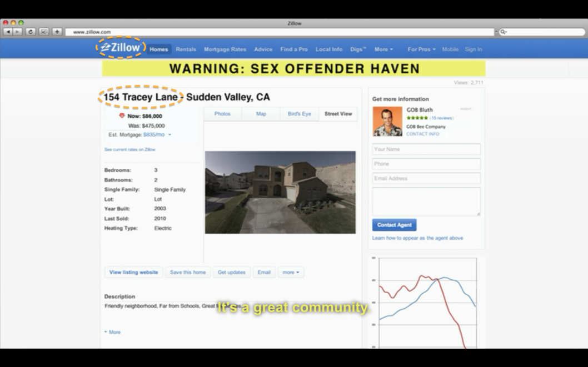The height and width of the screenshot is (367, 588).
Task: Click the Email button
Action: [264, 272]
